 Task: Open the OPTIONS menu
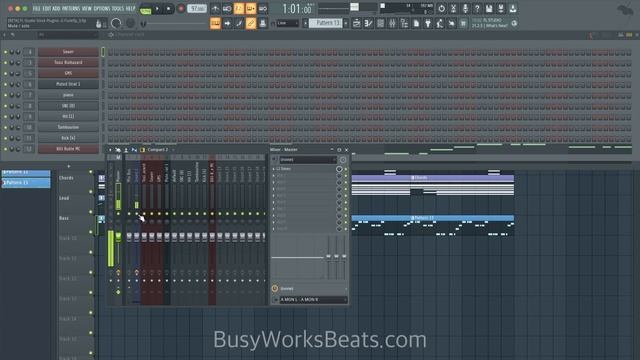[x=102, y=9]
